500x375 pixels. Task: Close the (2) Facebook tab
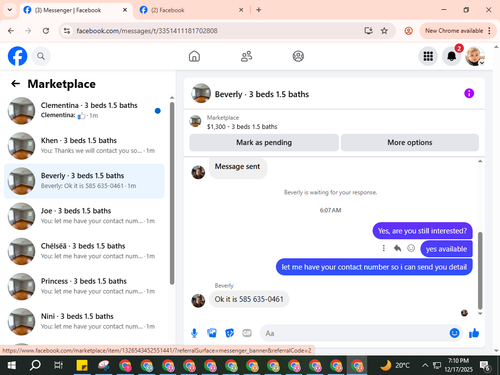click(x=241, y=10)
